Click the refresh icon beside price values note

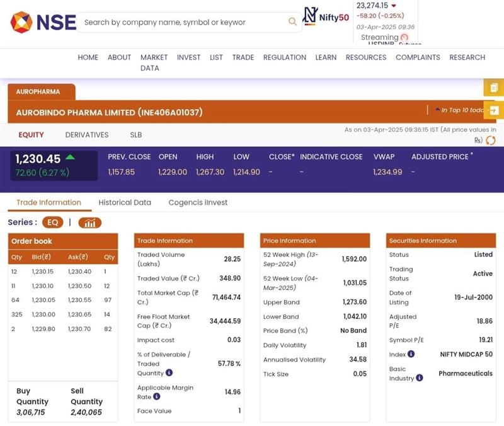[x=490, y=140]
